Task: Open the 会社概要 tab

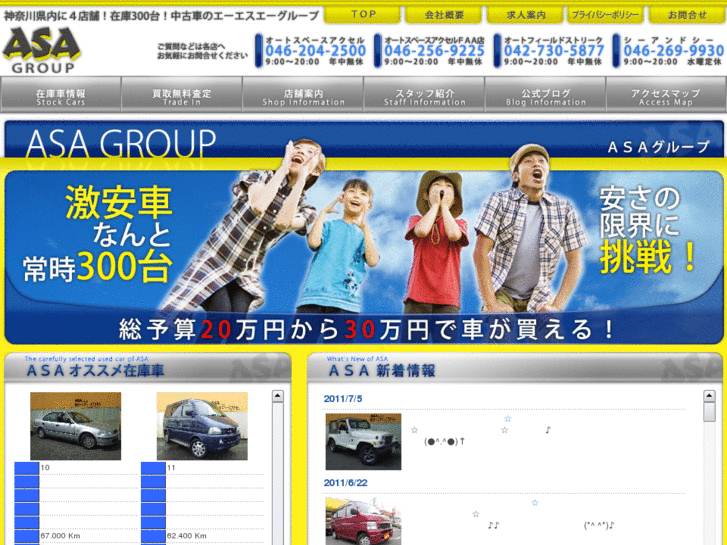Action: pyautogui.click(x=444, y=15)
